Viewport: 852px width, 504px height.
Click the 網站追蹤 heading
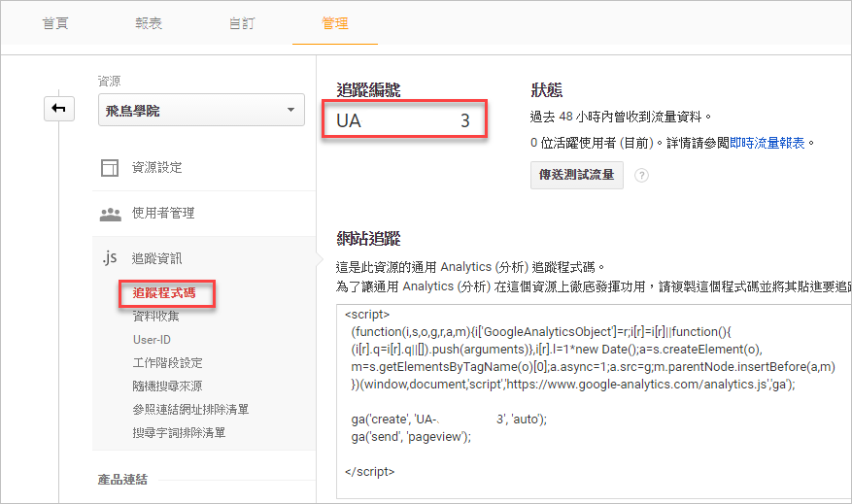[x=368, y=239]
